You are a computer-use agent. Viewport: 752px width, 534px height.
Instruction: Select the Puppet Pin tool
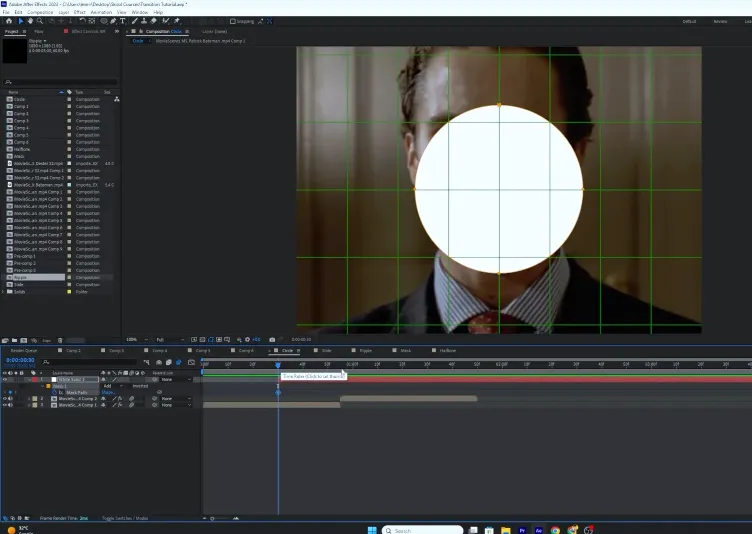177,21
